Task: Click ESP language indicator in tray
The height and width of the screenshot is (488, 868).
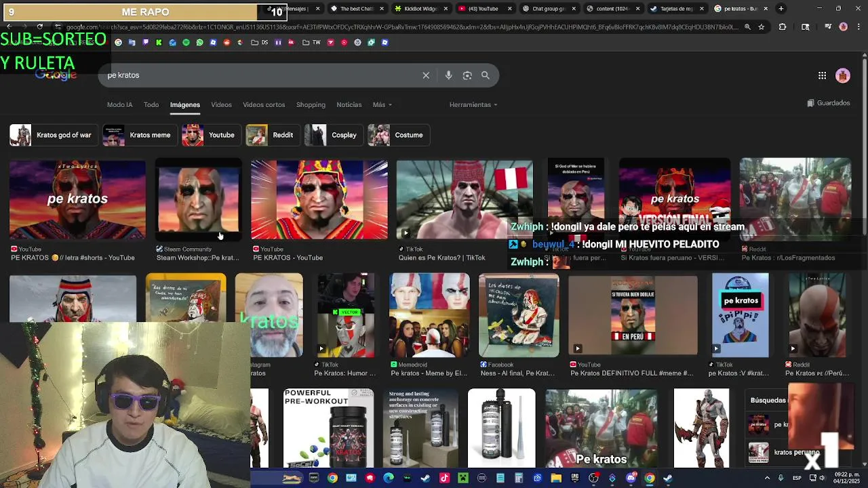Action: [x=797, y=478]
